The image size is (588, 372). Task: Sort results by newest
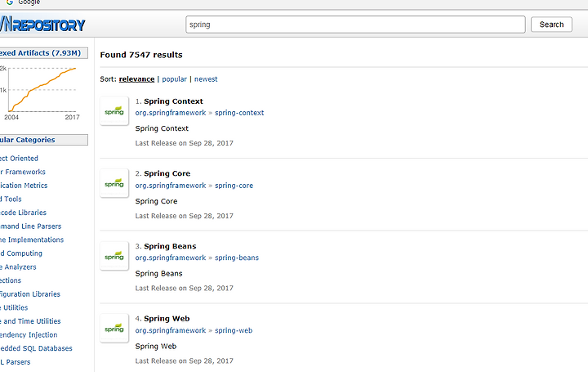click(x=206, y=79)
